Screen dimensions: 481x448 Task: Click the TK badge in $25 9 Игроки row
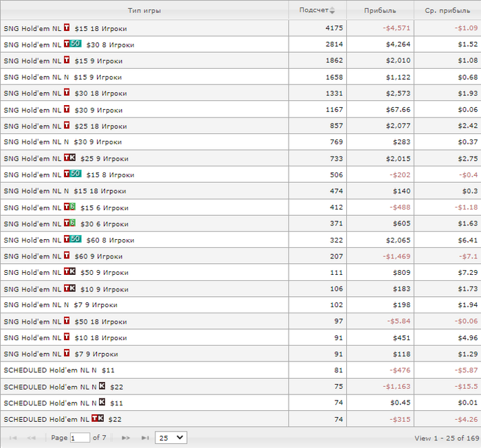(69, 158)
